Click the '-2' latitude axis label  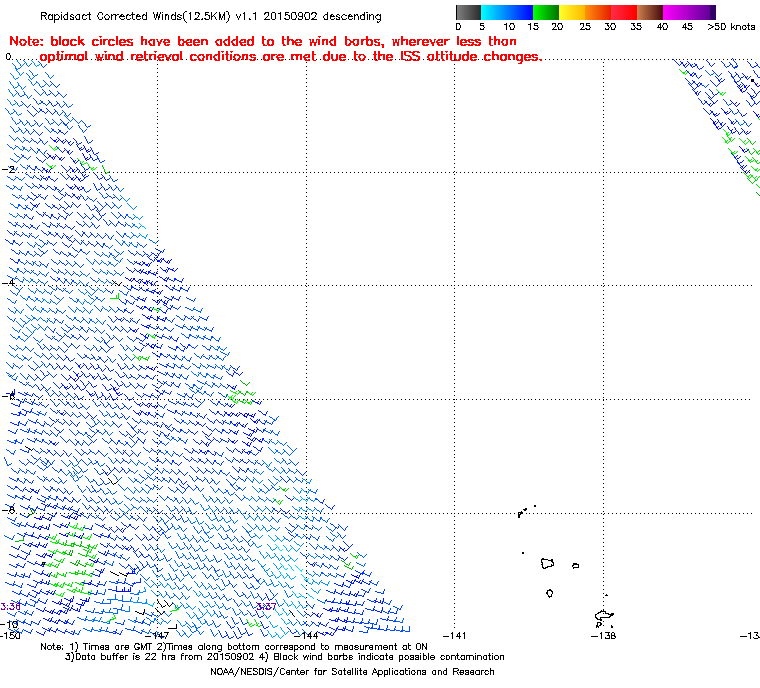[9, 169]
